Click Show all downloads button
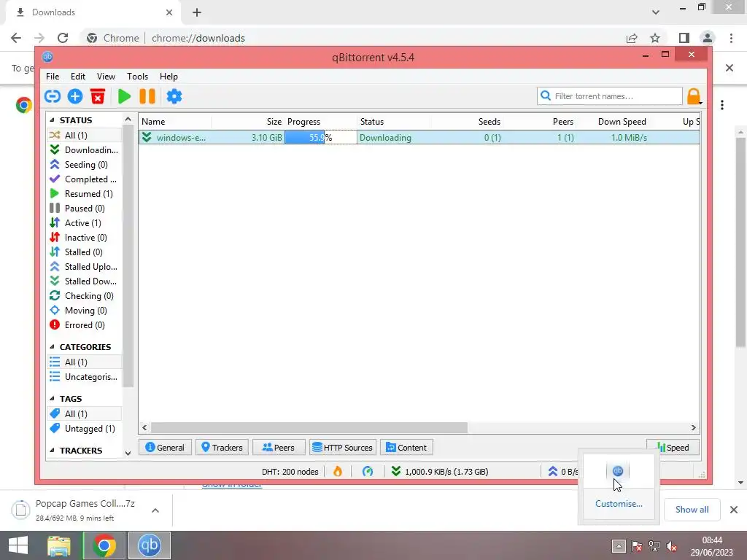The image size is (747, 560). click(692, 510)
